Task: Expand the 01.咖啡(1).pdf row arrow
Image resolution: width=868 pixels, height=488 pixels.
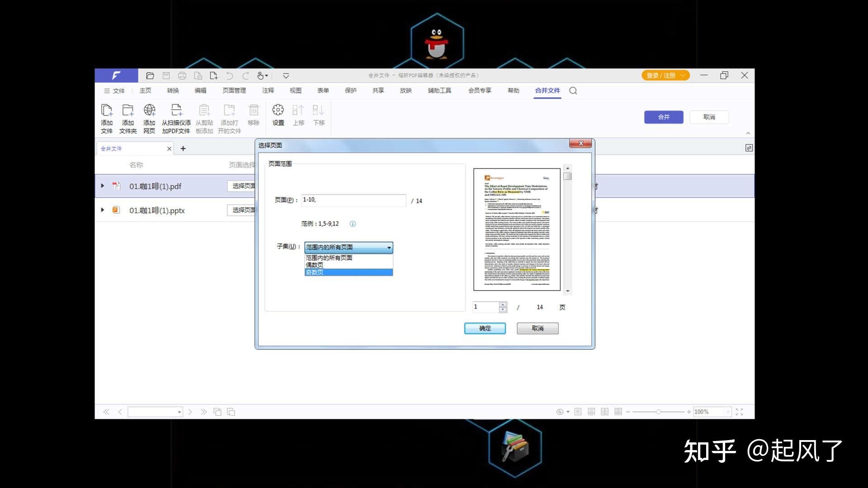Action: coord(103,186)
